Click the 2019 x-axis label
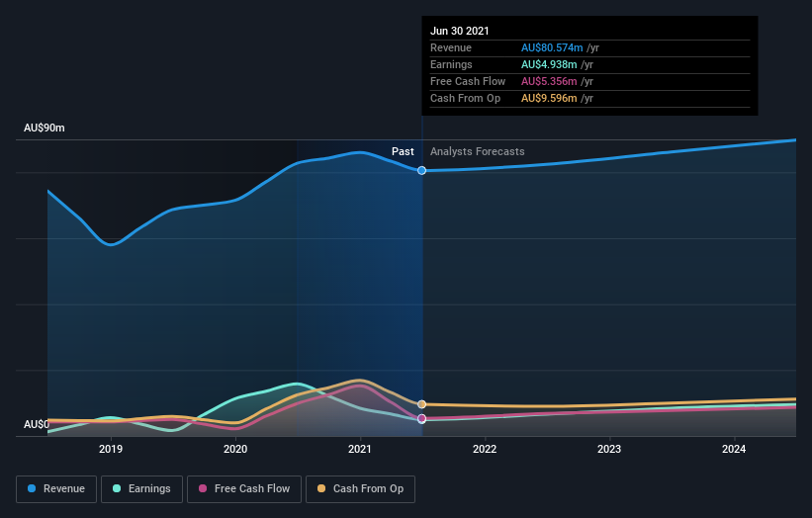 [x=111, y=449]
